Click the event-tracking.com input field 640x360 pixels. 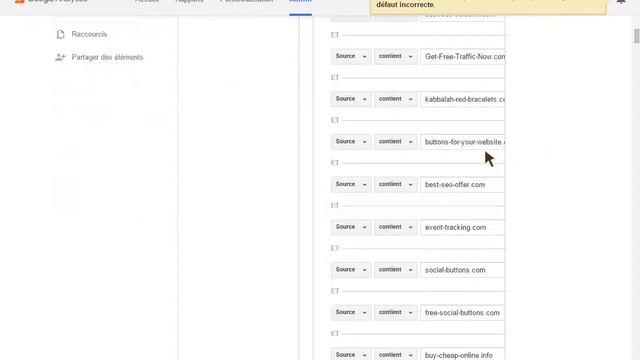click(x=462, y=227)
